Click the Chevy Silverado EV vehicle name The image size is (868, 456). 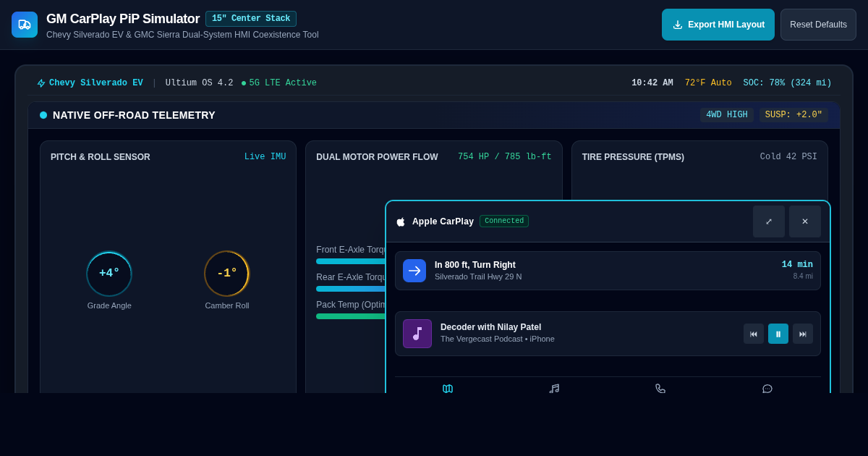point(96,83)
